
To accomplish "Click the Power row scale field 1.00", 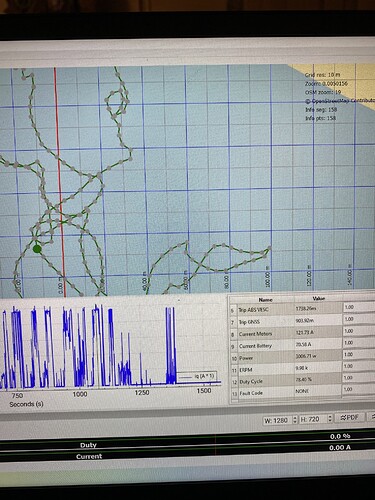I will coord(358,355).
